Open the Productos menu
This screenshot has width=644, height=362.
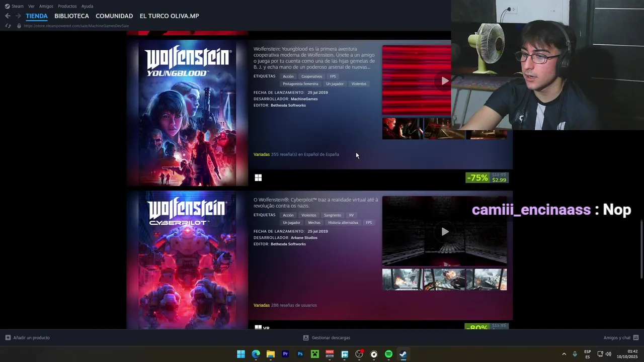[67, 6]
